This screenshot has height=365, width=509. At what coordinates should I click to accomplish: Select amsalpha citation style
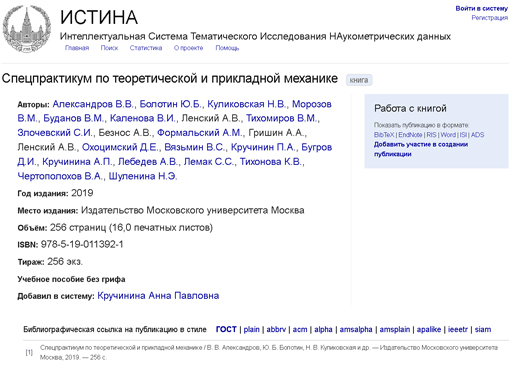356,329
